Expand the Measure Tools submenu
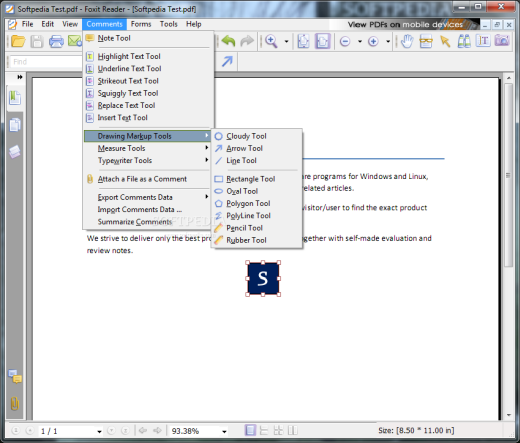Screen dimensions: 520x443 coord(147,148)
